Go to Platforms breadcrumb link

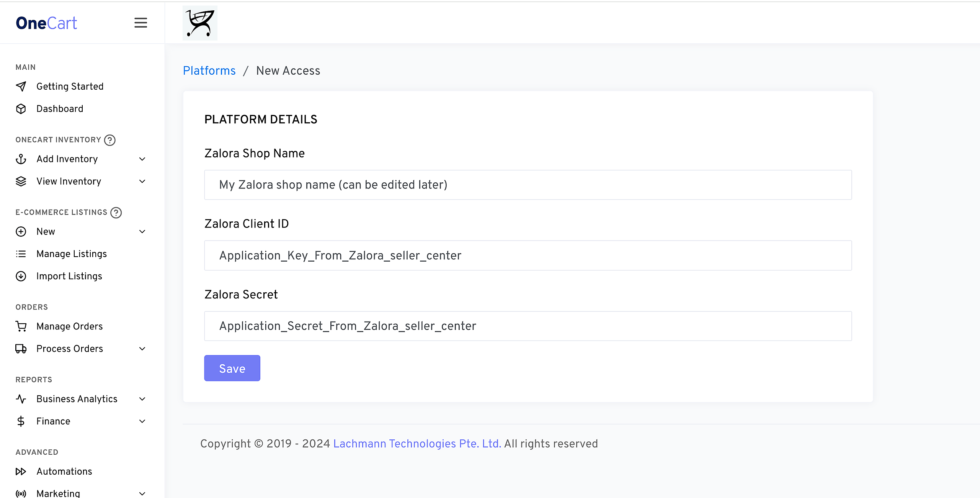tap(209, 71)
